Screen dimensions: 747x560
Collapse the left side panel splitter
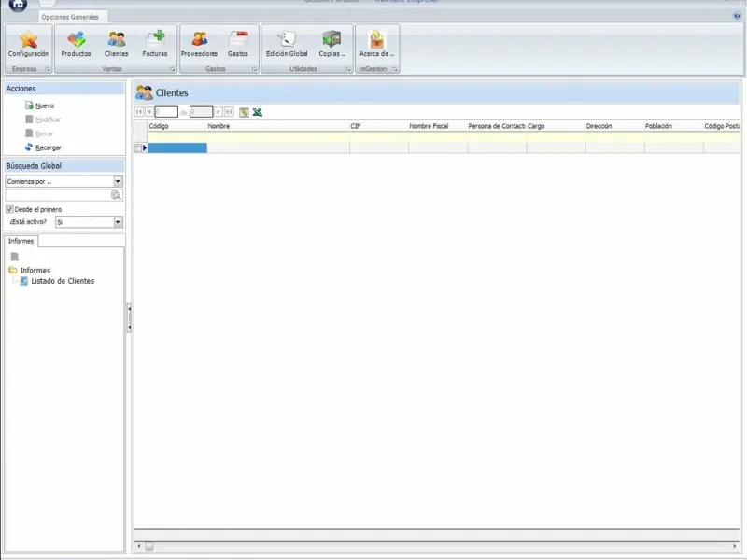click(x=129, y=317)
